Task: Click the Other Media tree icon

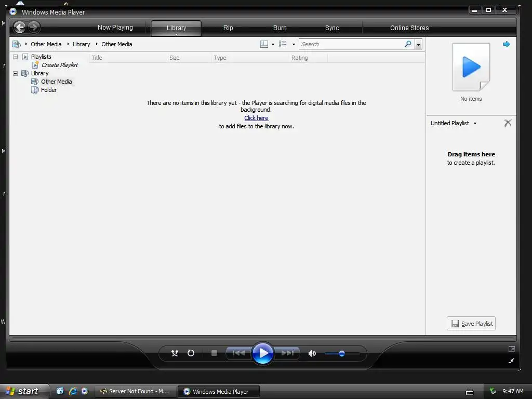Action: click(35, 82)
